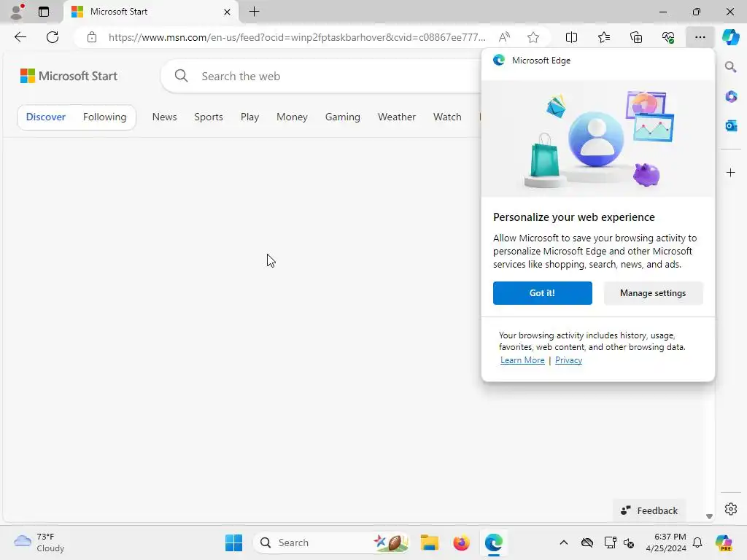Viewport: 747px width, 560px height.
Task: Open the notification bell
Action: [697, 542]
